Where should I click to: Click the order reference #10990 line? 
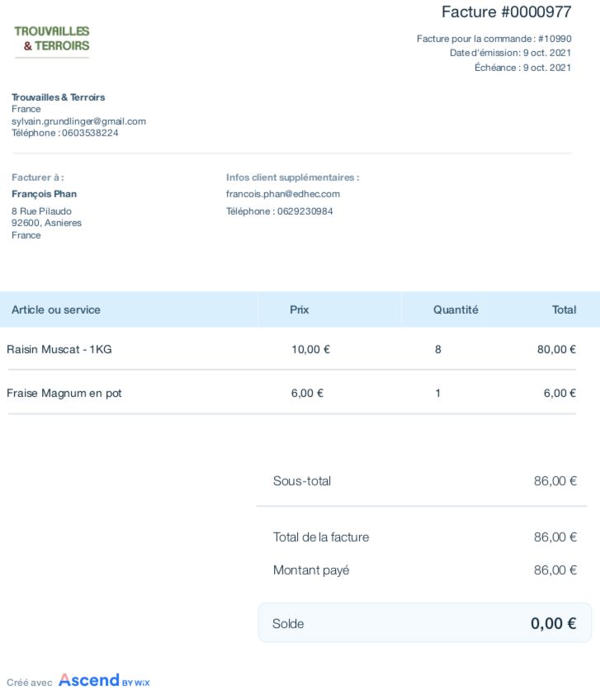click(x=494, y=39)
